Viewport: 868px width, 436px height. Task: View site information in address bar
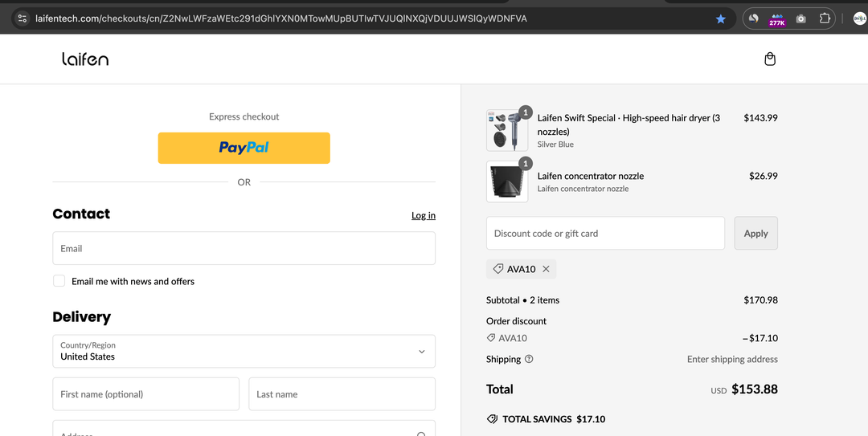(x=22, y=18)
